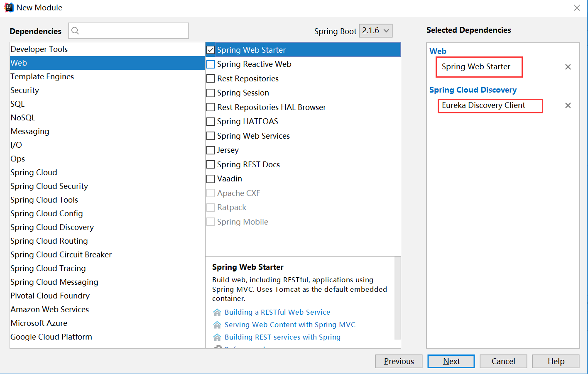Image resolution: width=588 pixels, height=374 pixels.
Task: Open the Help button
Action: point(556,361)
